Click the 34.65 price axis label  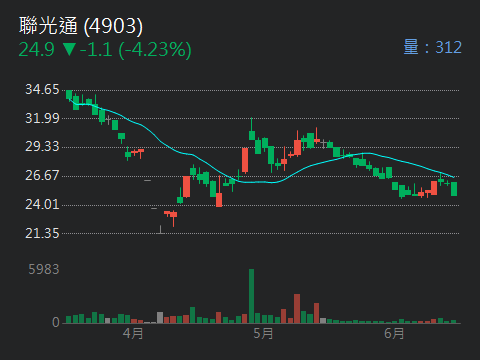(42, 90)
